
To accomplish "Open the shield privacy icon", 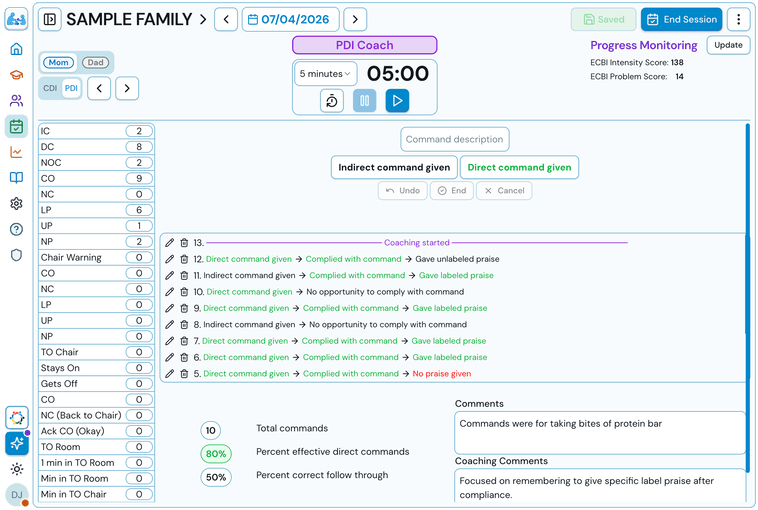I will (16, 255).
